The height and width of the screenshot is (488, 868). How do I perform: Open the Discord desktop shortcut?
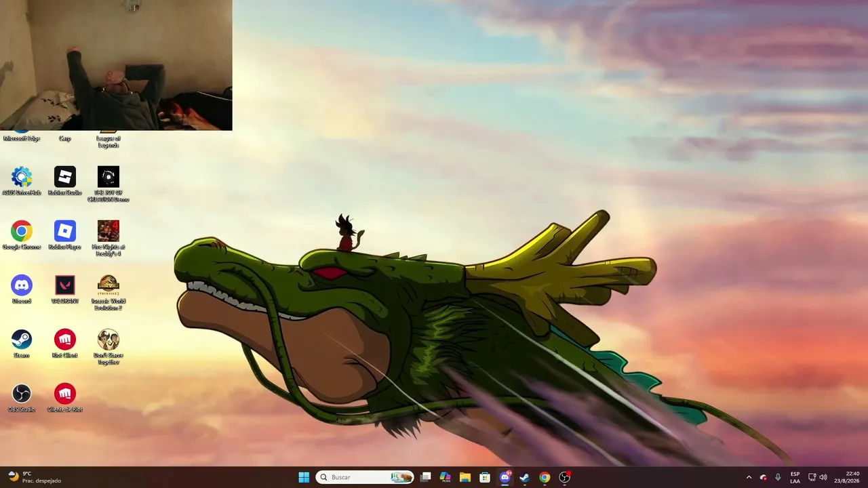coord(22,289)
